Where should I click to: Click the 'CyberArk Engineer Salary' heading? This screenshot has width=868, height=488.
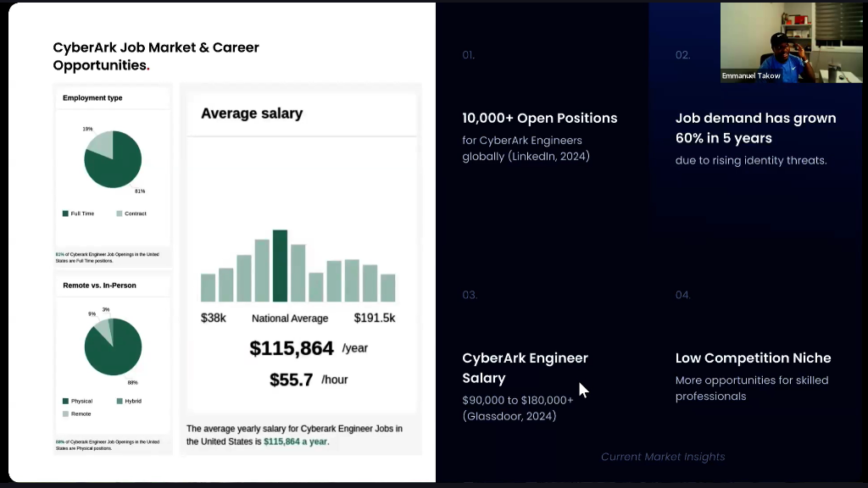[x=526, y=368]
